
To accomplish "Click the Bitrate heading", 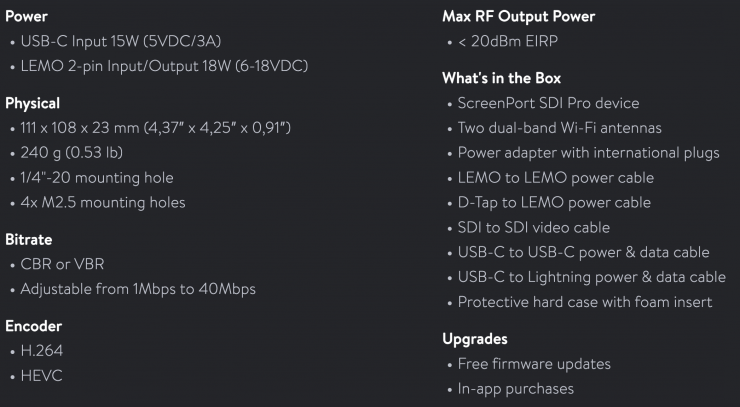I will [x=28, y=240].
